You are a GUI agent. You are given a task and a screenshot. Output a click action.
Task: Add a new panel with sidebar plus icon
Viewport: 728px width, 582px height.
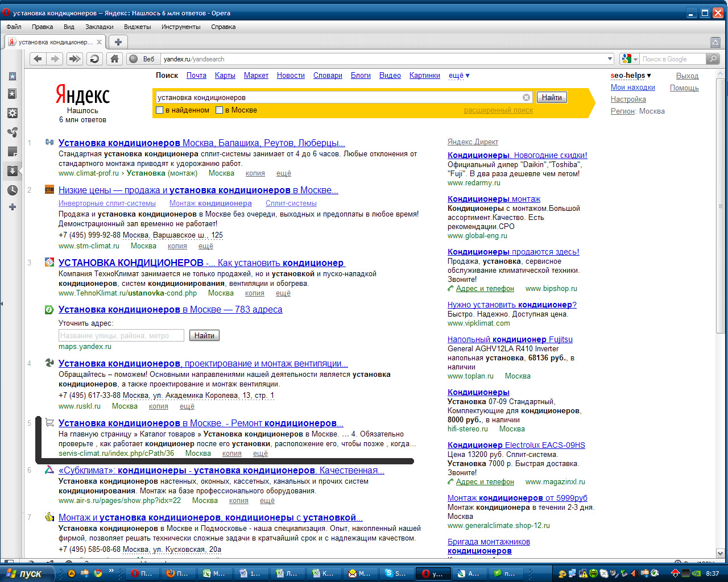coord(12,207)
